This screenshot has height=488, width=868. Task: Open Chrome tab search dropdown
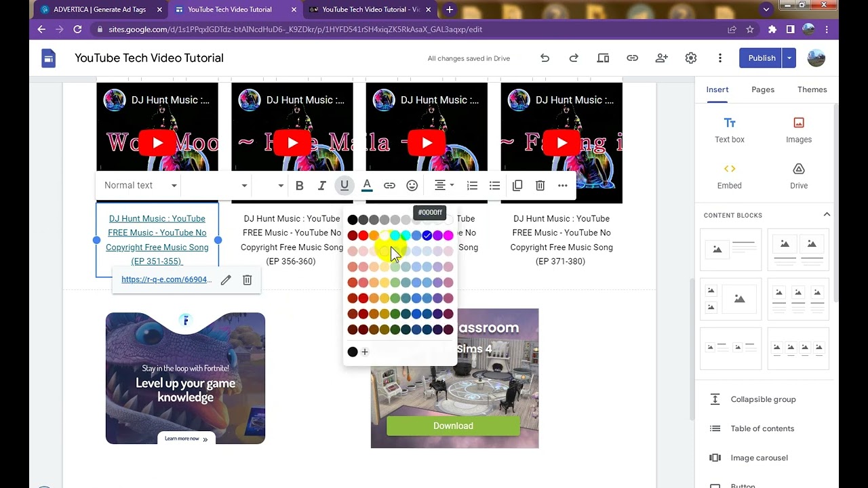tap(766, 9)
